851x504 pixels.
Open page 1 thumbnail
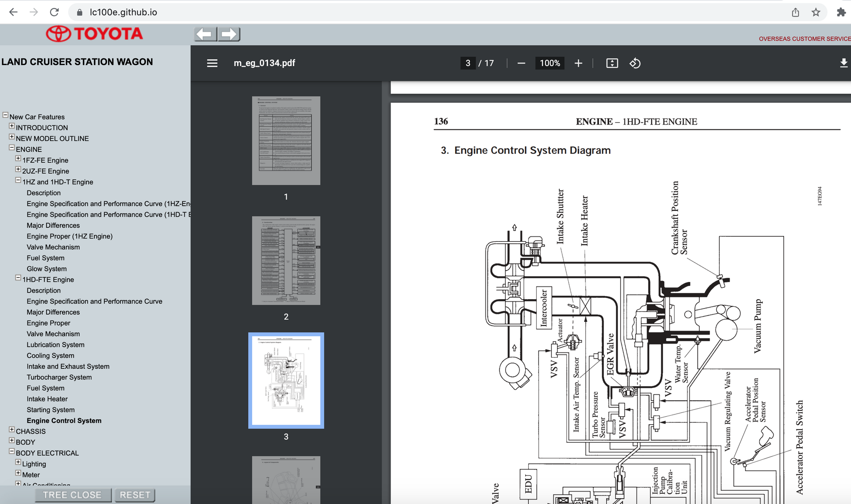286,141
